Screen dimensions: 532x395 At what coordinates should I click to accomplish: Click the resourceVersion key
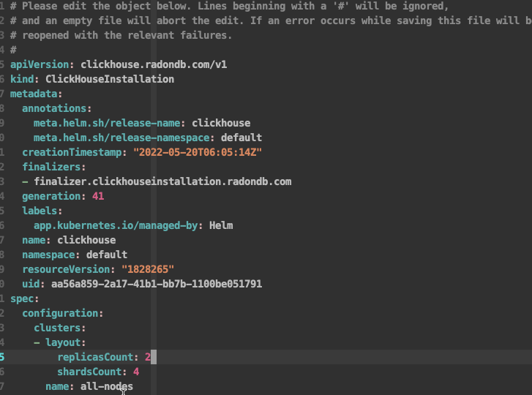(x=66, y=269)
